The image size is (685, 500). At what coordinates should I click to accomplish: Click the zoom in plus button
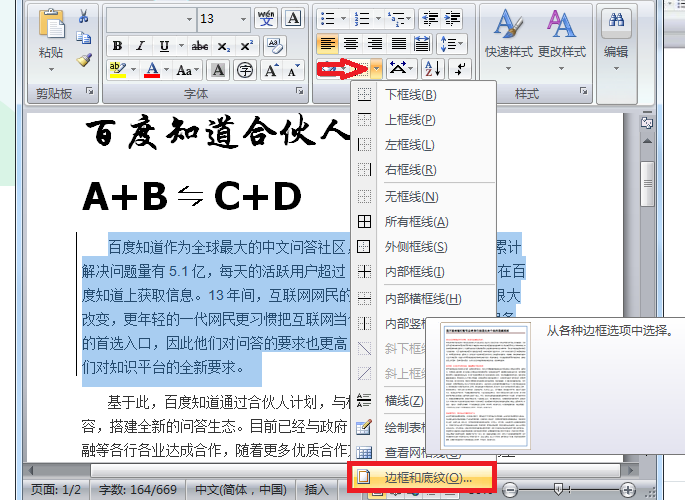click(628, 489)
